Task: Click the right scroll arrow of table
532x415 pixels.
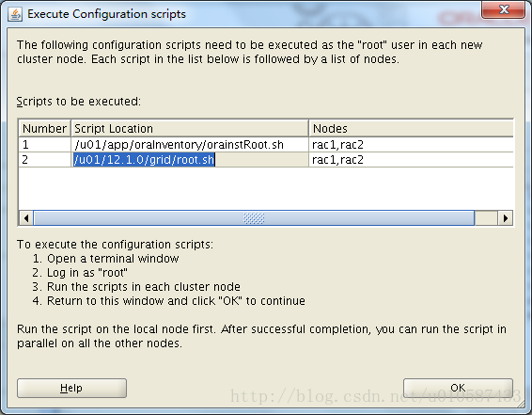Action: (x=505, y=218)
